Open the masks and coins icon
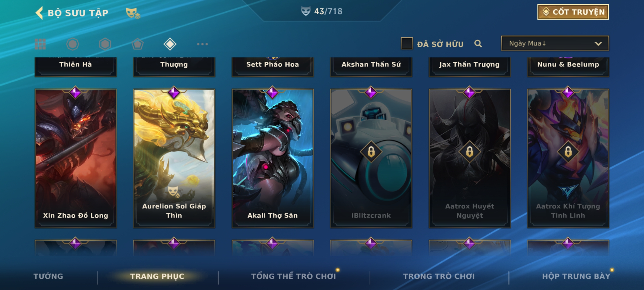The width and height of the screenshot is (644, 290). (x=133, y=13)
